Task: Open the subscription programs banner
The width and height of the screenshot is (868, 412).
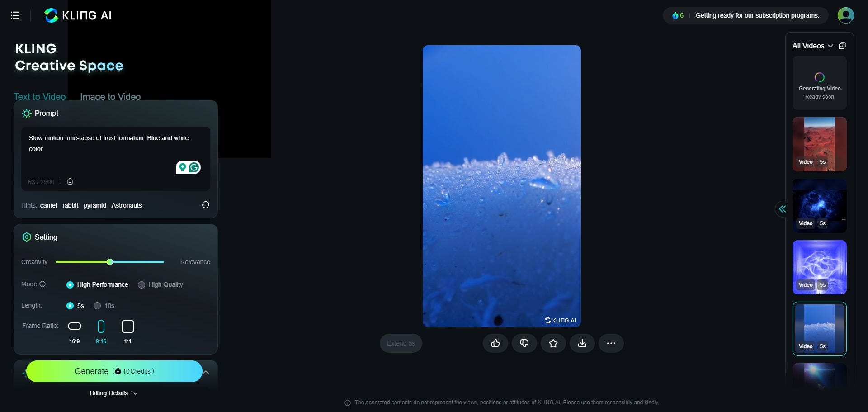Action: (757, 15)
